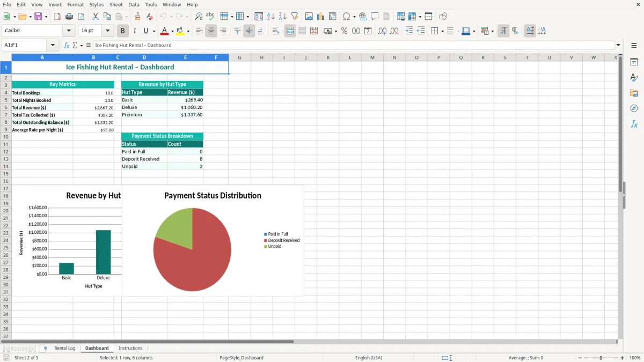Export directly as PDF
The height and width of the screenshot is (362, 644).
57,17
